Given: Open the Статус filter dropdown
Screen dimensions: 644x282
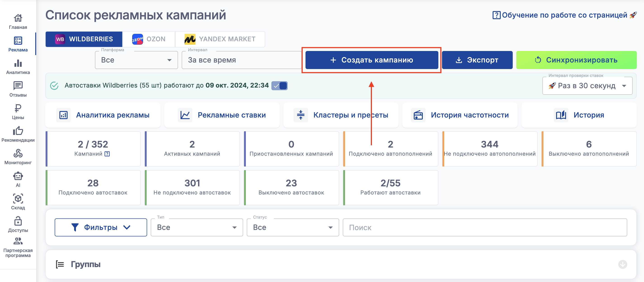Looking at the screenshot, I should tap(292, 227).
